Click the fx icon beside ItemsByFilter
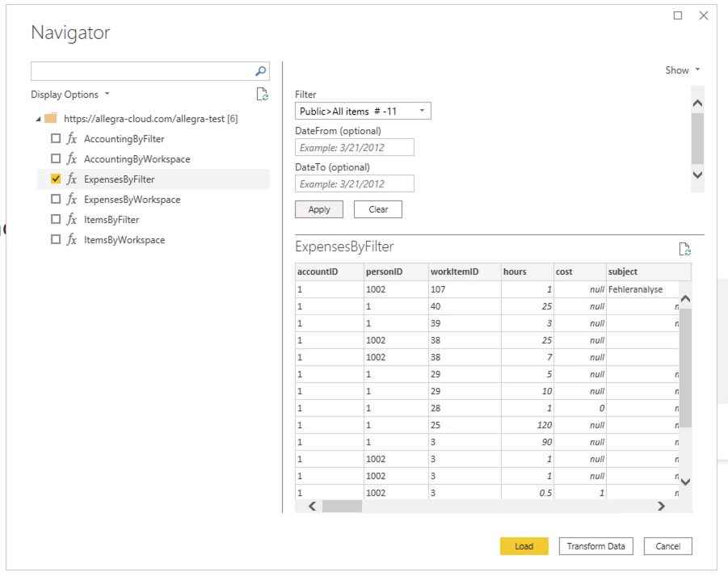 [72, 219]
